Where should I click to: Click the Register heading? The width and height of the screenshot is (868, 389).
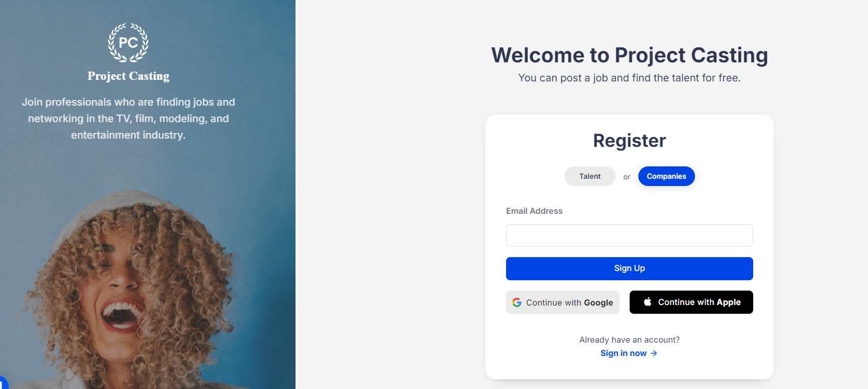click(629, 141)
